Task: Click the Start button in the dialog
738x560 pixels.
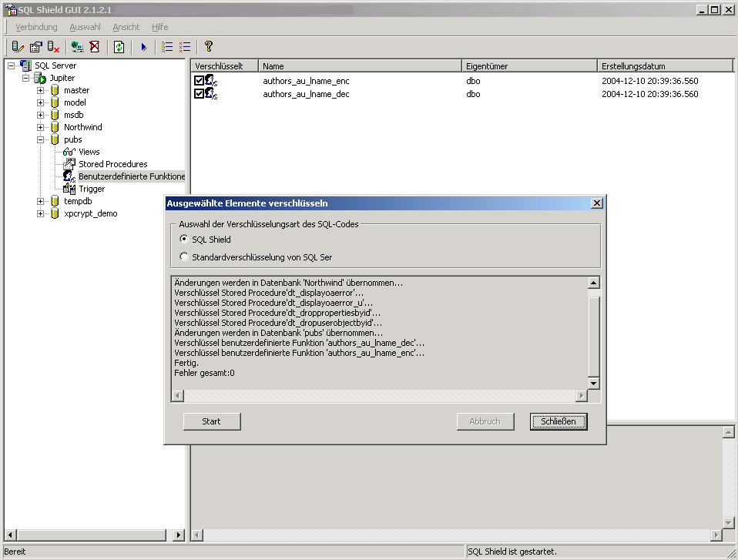Action: click(212, 421)
